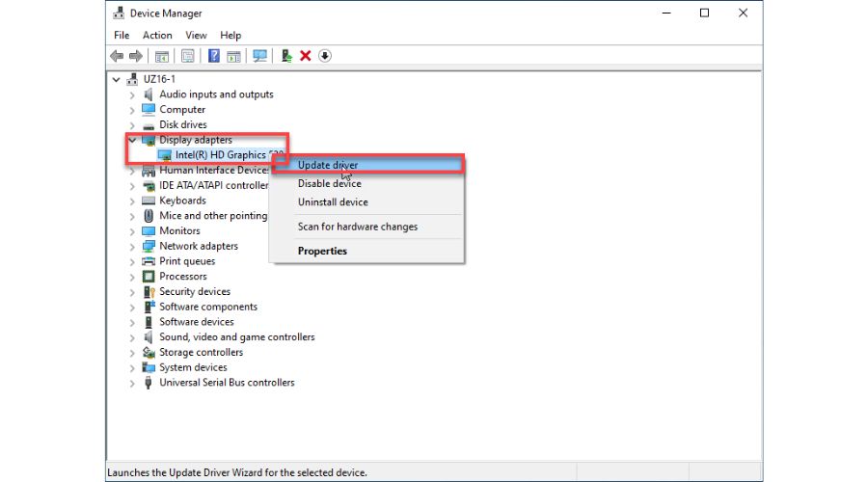Click the down arrow circle toolbar icon

click(325, 56)
